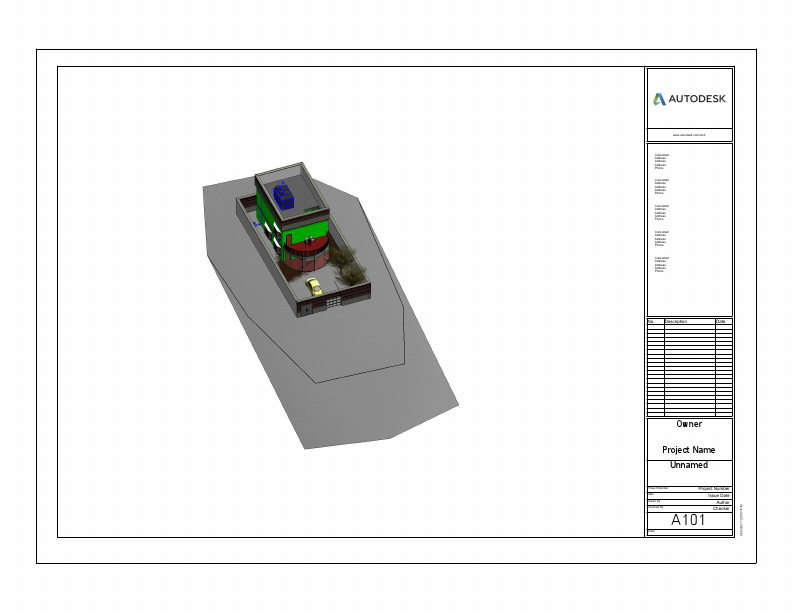Click the "Owner" text in title block
The width and height of the screenshot is (792, 612).
click(689, 424)
